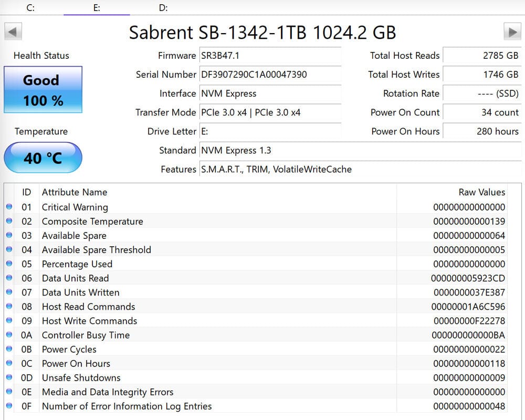Click raw value 000000005923CD
The width and height of the screenshot is (525, 420).
[x=468, y=278]
